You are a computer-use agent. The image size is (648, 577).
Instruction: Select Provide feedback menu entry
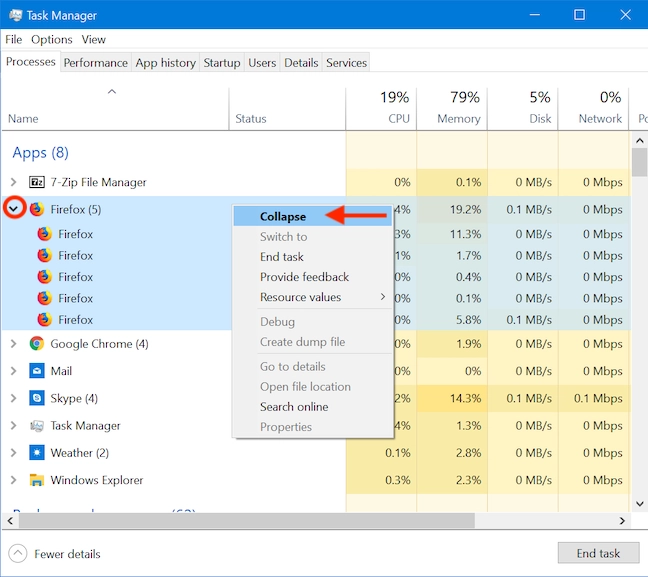pos(312,277)
